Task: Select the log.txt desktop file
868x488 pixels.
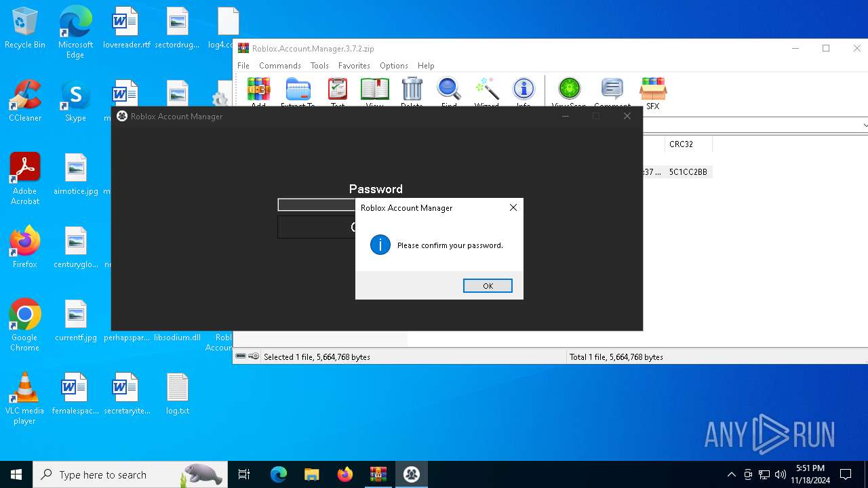Action: point(177,394)
